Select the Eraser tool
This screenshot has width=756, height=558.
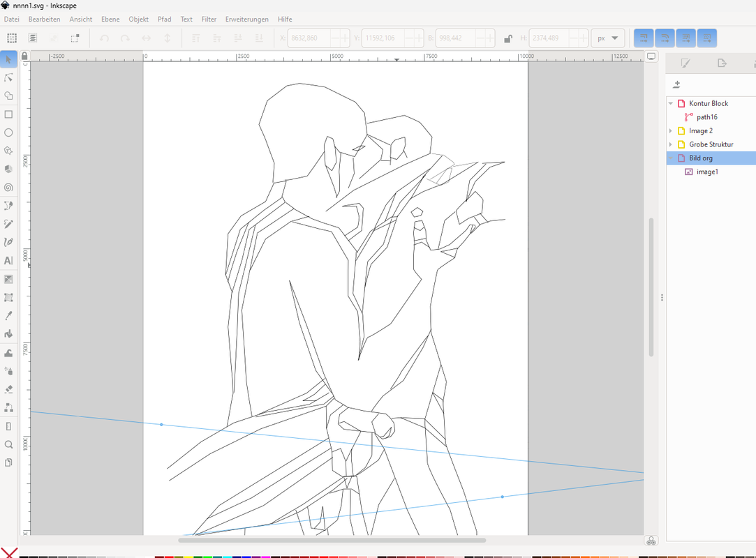pyautogui.click(x=8, y=389)
